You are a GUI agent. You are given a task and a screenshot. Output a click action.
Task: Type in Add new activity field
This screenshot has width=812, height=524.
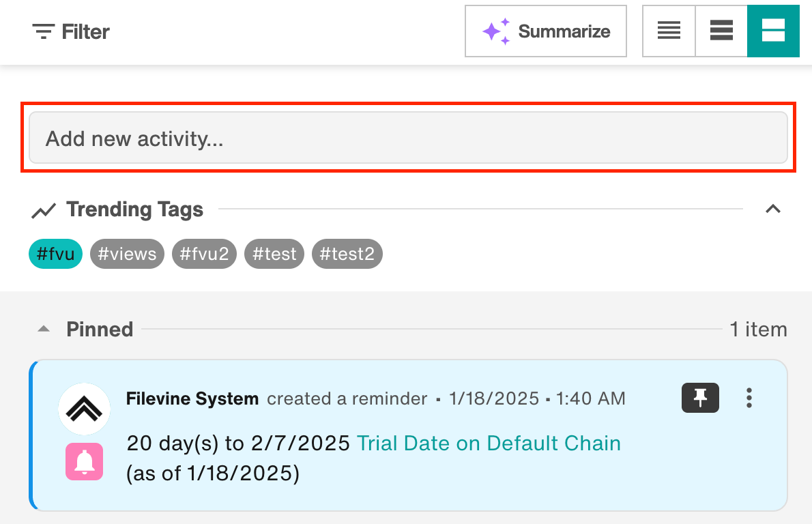(x=408, y=139)
